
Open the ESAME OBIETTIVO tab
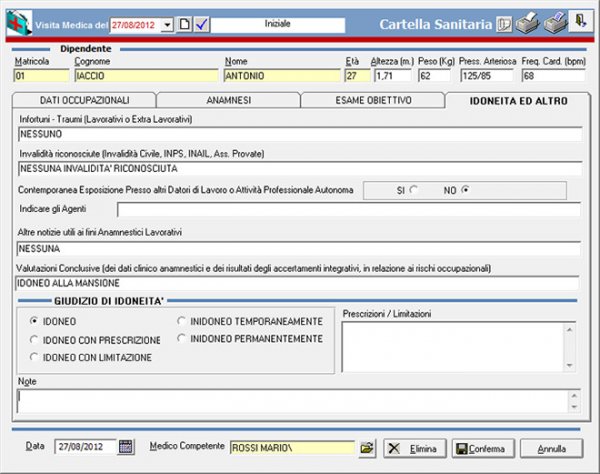[371, 100]
